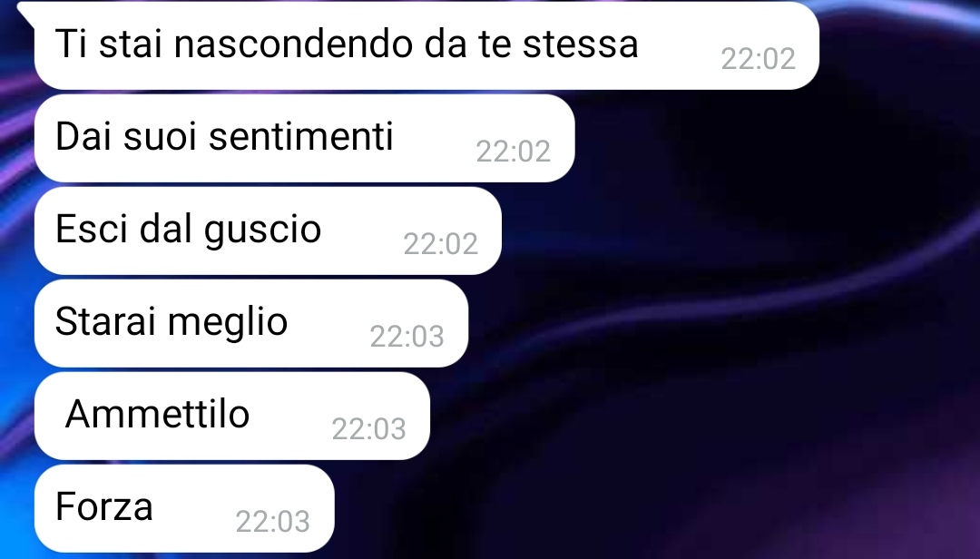The width and height of the screenshot is (980, 559).
Task: Click the word 'guscio' in third message
Action: click(262, 230)
